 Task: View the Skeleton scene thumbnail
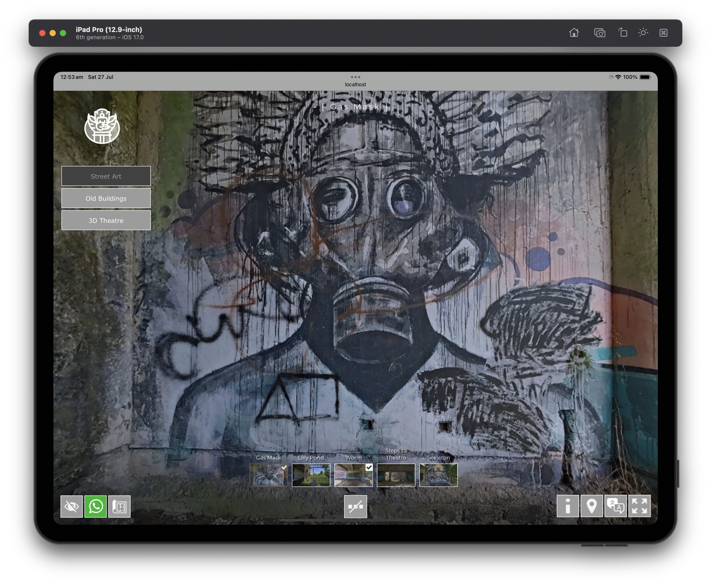point(438,475)
